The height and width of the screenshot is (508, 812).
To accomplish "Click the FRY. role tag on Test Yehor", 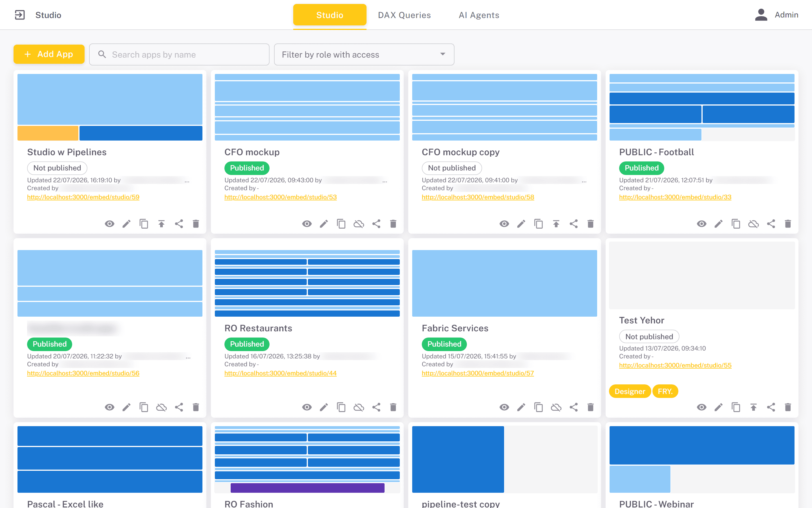I will click(x=665, y=391).
